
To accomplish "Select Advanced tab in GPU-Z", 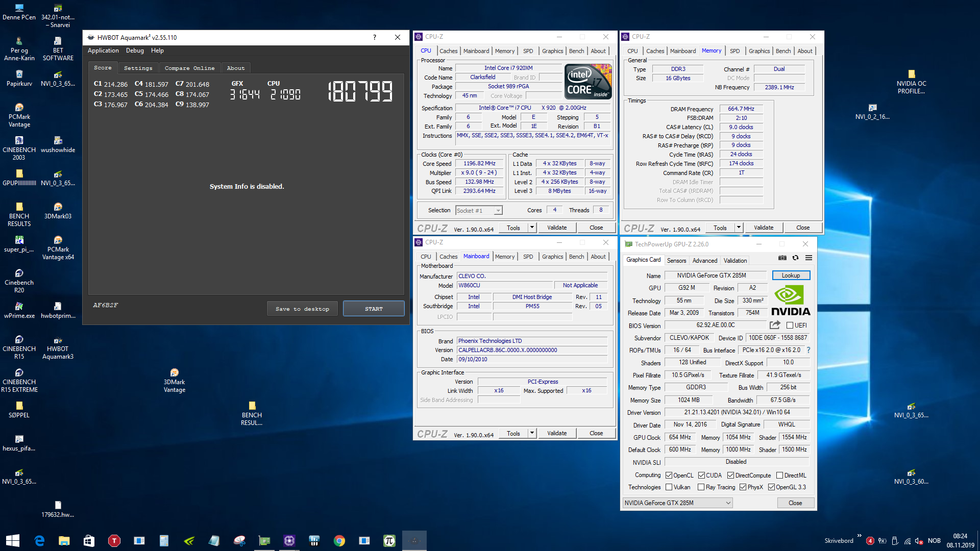I will click(704, 261).
